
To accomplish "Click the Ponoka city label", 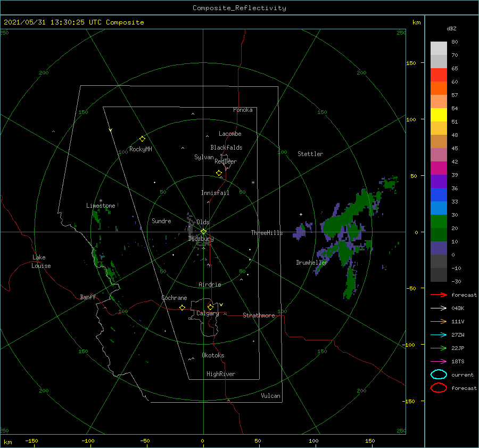I will pos(243,110).
